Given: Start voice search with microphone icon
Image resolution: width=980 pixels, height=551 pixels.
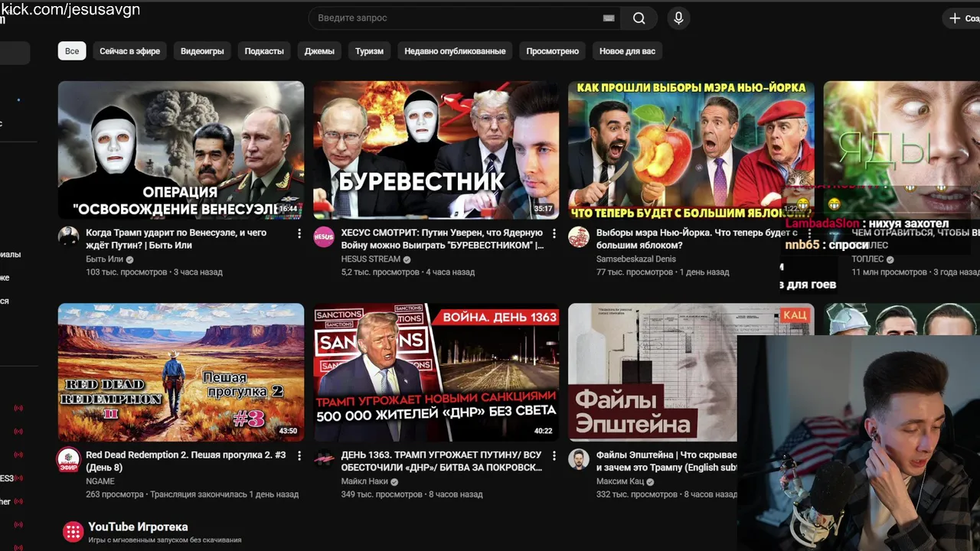Looking at the screenshot, I should coord(678,18).
